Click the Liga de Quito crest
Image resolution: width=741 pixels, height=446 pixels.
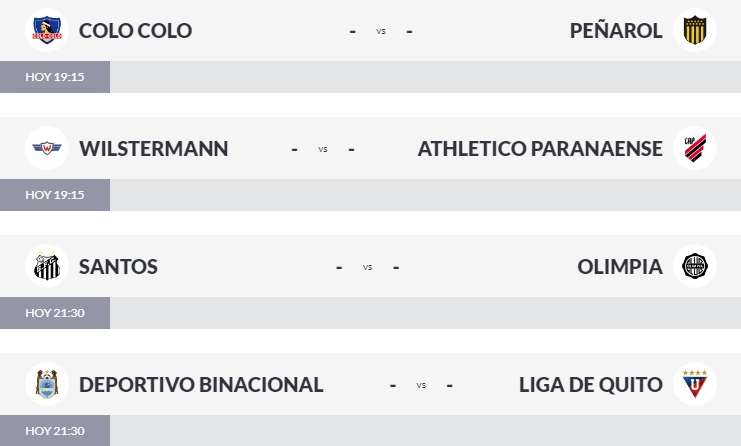[694, 384]
